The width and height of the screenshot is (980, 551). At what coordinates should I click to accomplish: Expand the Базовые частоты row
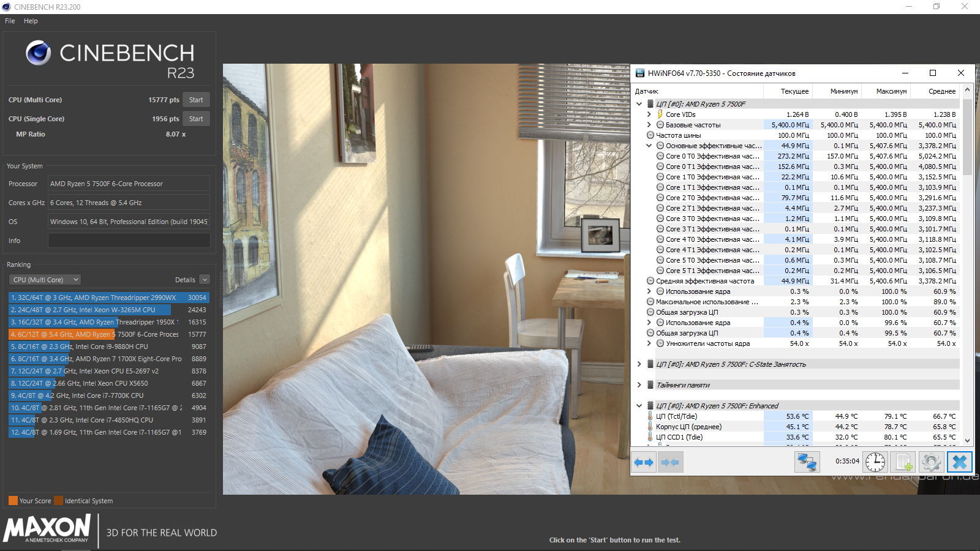click(x=649, y=125)
